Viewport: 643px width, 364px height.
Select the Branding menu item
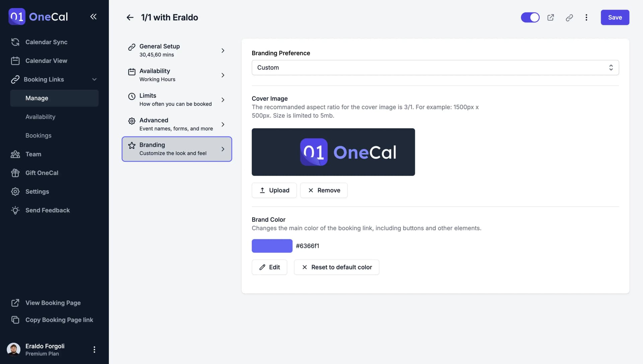click(x=176, y=149)
